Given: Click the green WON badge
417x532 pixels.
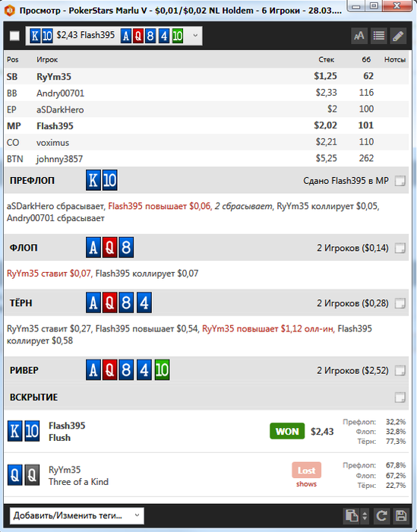Looking at the screenshot, I should (x=287, y=431).
